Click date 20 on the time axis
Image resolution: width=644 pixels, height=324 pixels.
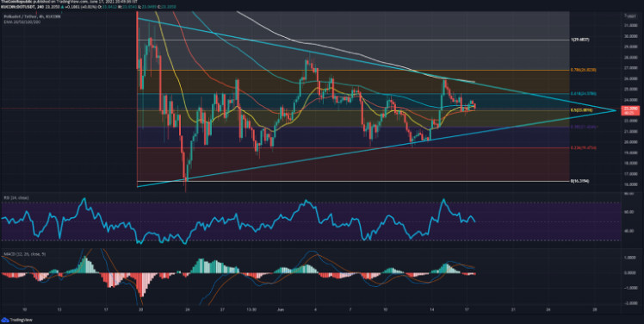pos(141,308)
